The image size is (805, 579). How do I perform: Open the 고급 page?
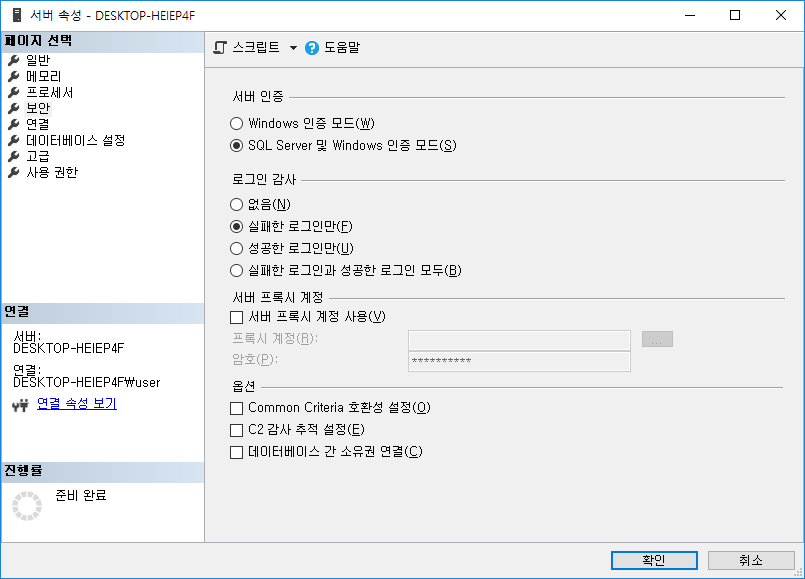tap(38, 157)
